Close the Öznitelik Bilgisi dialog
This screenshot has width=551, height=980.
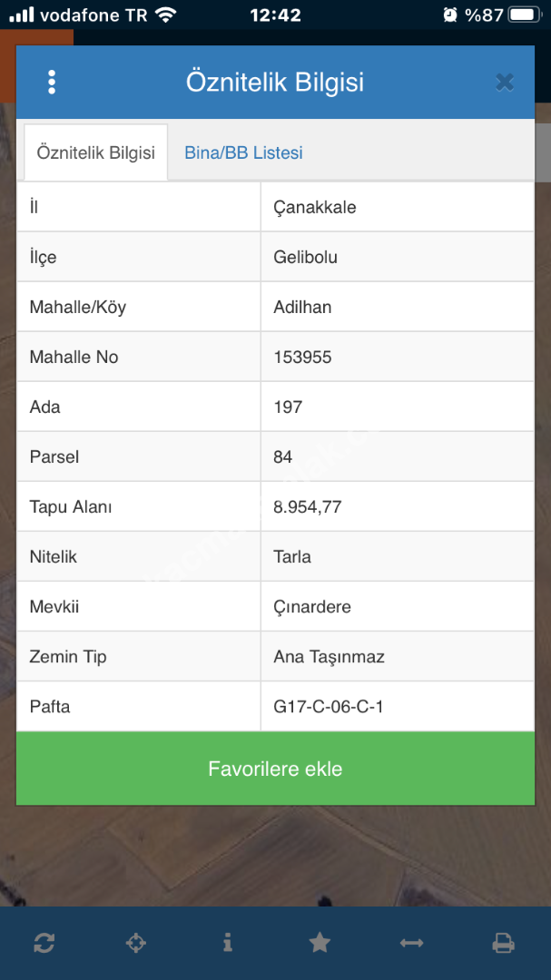505,83
